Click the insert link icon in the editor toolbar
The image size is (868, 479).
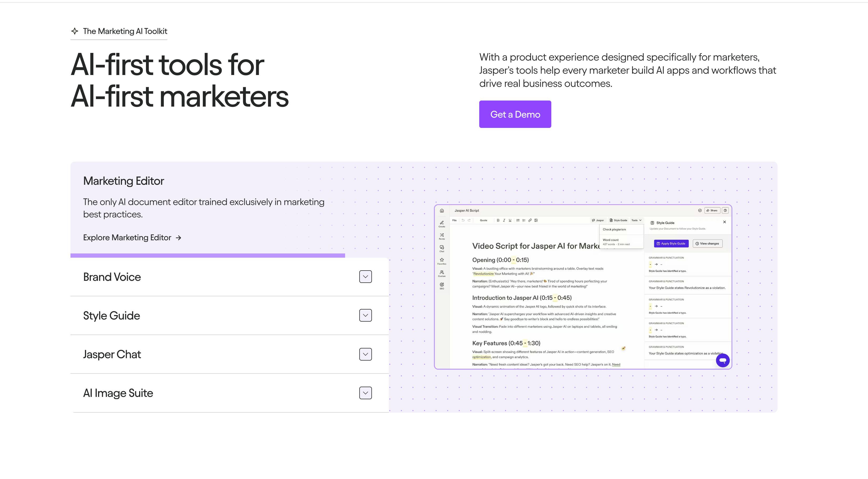[x=530, y=221]
